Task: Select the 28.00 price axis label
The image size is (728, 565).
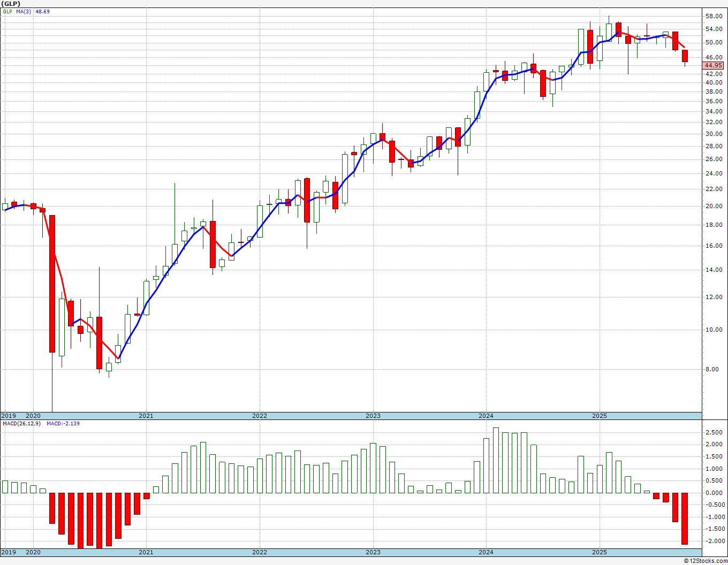Action: click(714, 146)
